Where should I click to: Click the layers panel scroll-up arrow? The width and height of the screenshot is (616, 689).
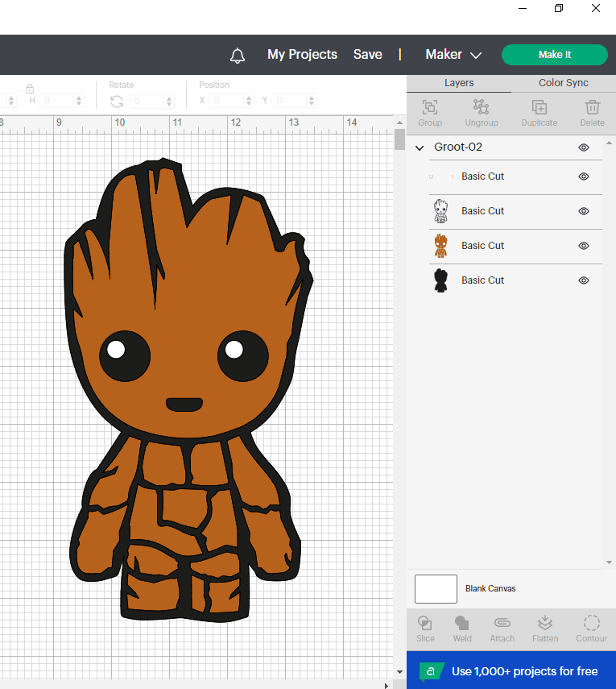[609, 143]
